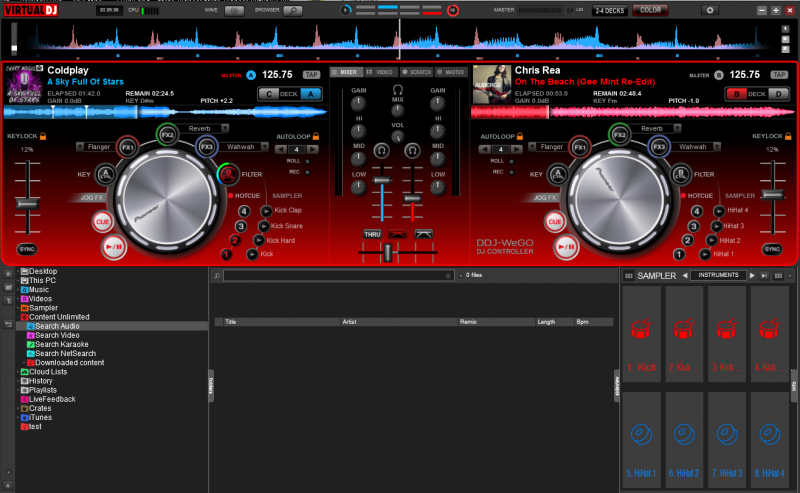This screenshot has width=800, height=493.
Task: Click right deck headphone cue button in mixer
Action: [412, 151]
